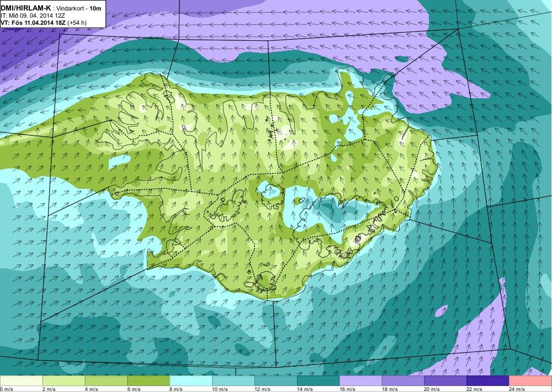Select the pink legend swatch above 24 m/s
The height and width of the screenshot is (392, 552).
[530, 381]
